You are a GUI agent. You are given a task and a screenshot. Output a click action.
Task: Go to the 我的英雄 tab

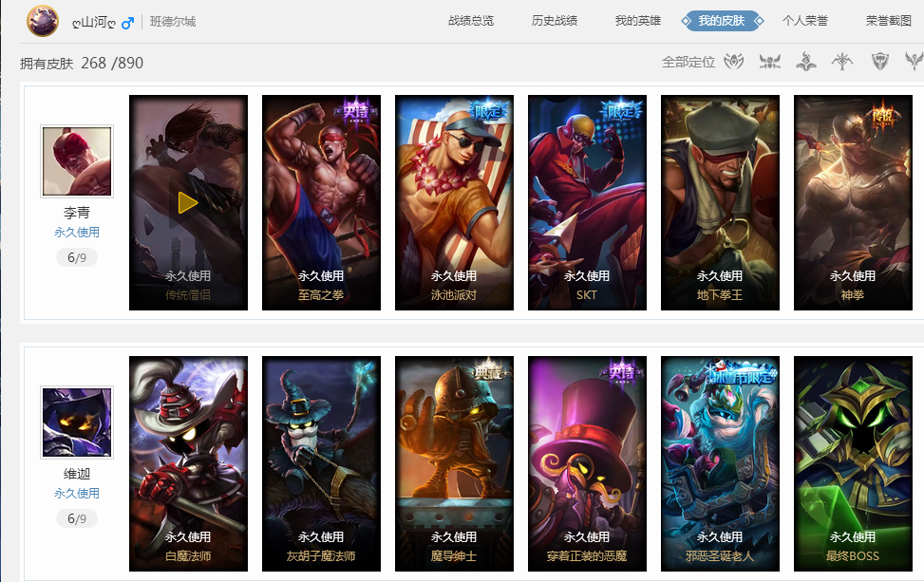(x=638, y=21)
